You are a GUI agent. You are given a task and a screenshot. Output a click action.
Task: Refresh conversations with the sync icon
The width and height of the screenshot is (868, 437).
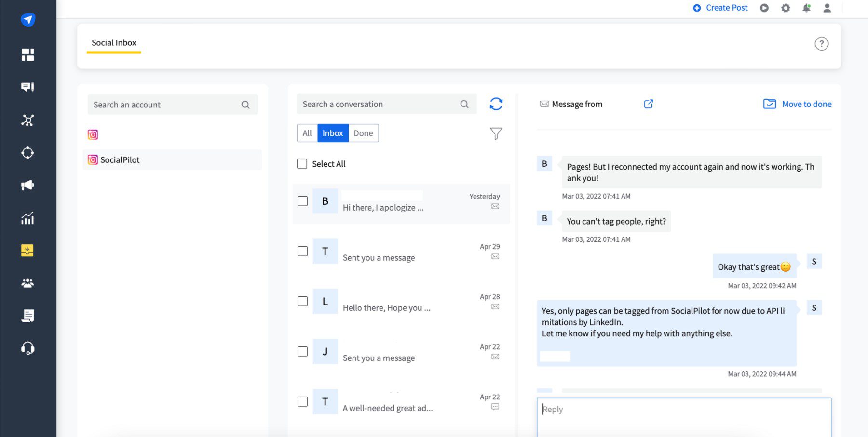point(496,104)
